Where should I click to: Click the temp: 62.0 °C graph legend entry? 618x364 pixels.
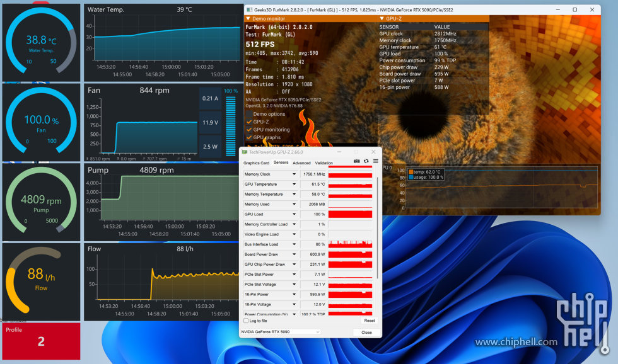point(424,172)
